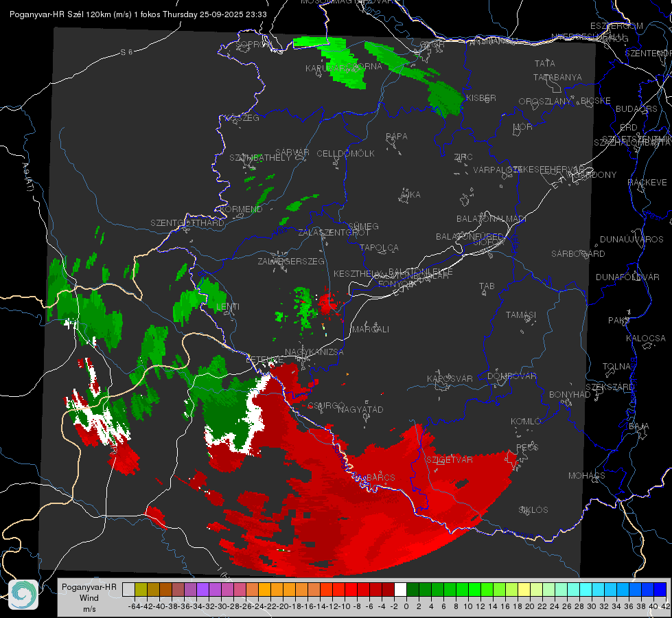Click the AJKA city label
The image size is (672, 618).
click(x=410, y=194)
